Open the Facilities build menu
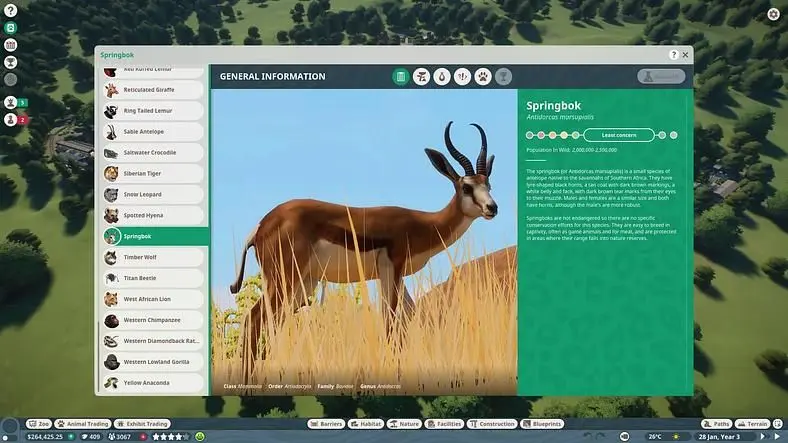 (444, 424)
